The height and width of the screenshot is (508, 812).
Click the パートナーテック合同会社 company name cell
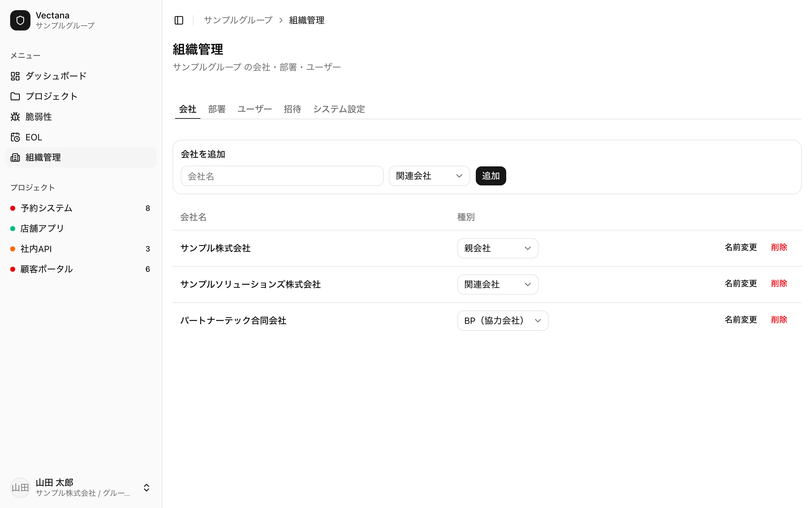(233, 321)
